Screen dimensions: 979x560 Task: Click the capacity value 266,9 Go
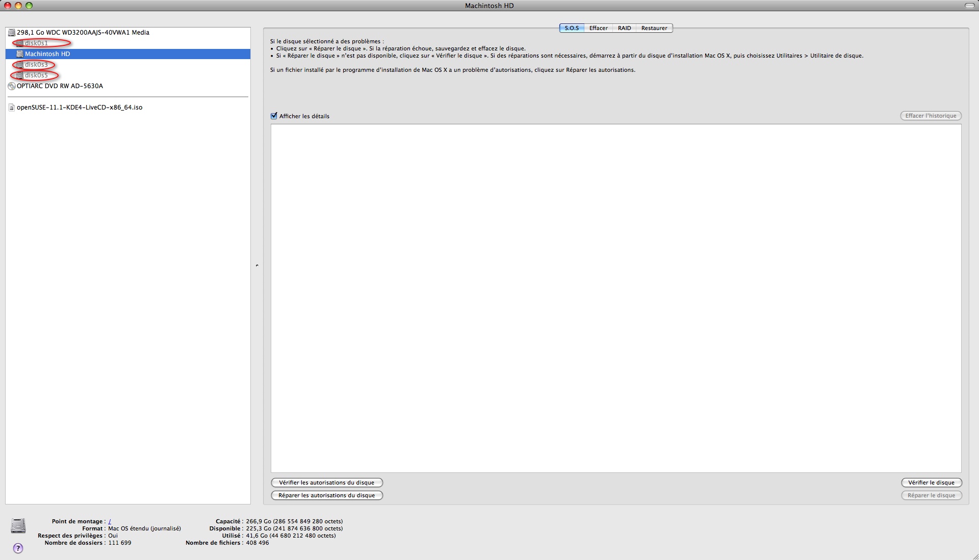[x=294, y=521]
